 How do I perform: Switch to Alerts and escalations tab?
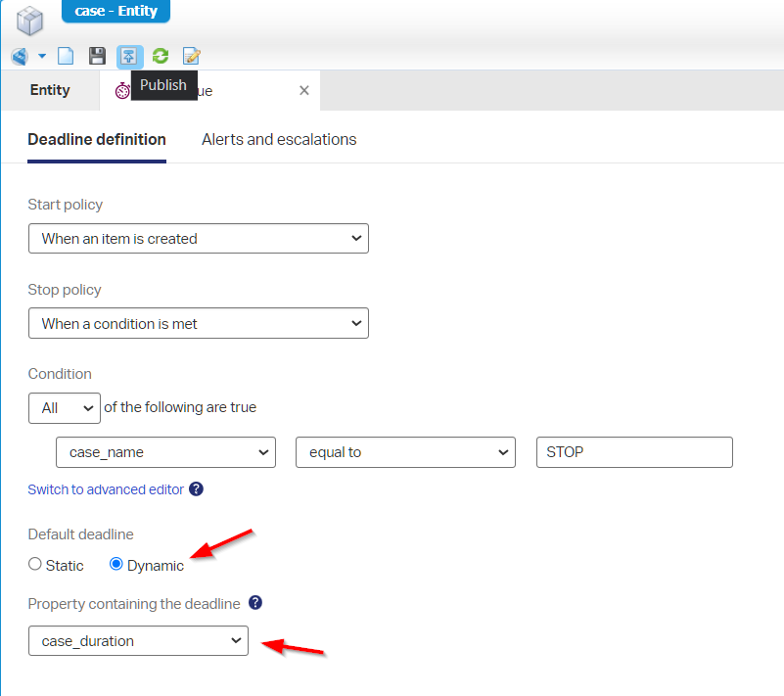point(279,139)
